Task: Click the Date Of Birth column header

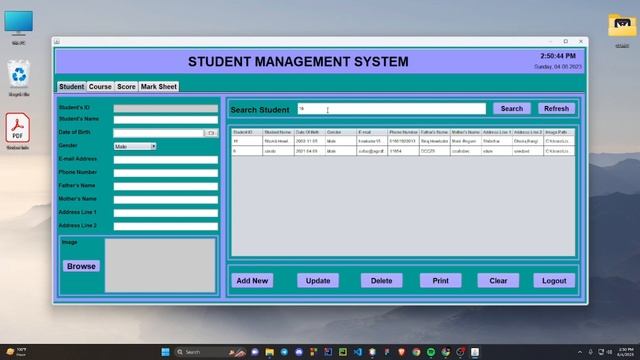Action: click(x=310, y=132)
